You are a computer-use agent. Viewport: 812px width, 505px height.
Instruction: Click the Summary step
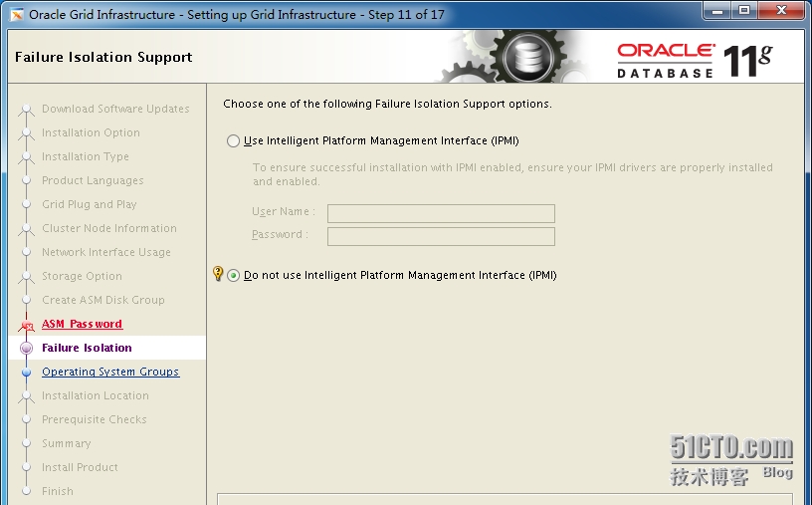coord(67,443)
